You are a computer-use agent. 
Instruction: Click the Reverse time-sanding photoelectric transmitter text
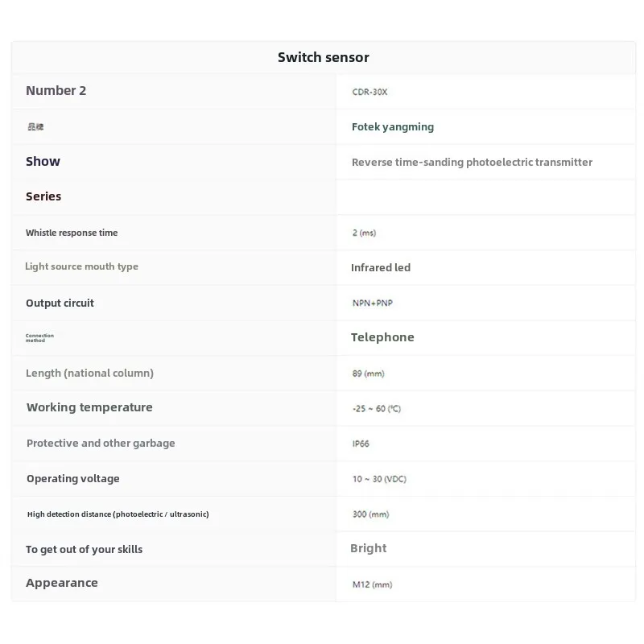pyautogui.click(x=472, y=163)
